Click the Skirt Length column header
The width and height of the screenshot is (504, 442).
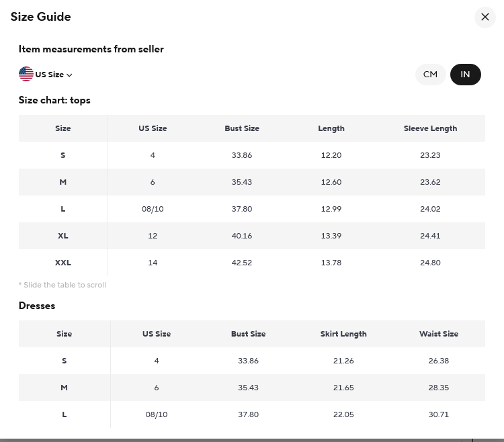coord(343,334)
